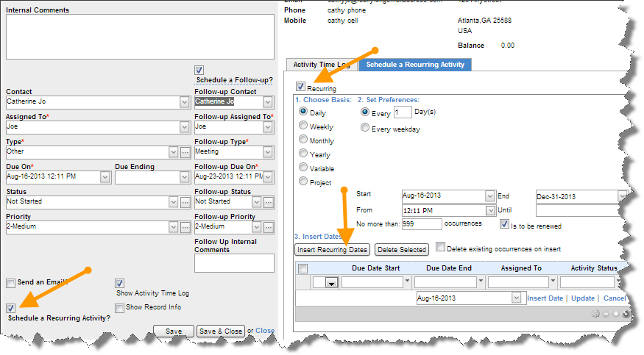The width and height of the screenshot is (644, 355).
Task: Click the grid settings gear icon
Action: coord(595,314)
